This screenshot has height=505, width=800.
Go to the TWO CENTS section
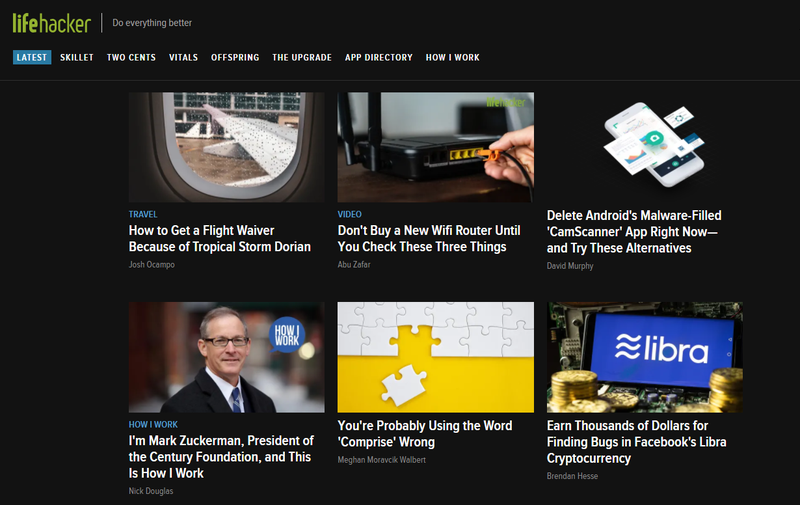[131, 58]
